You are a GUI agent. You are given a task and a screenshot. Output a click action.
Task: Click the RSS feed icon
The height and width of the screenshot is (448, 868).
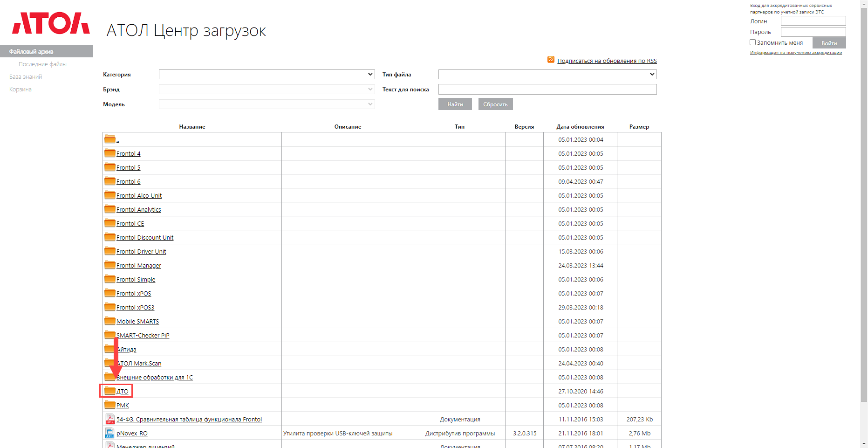coord(551,60)
